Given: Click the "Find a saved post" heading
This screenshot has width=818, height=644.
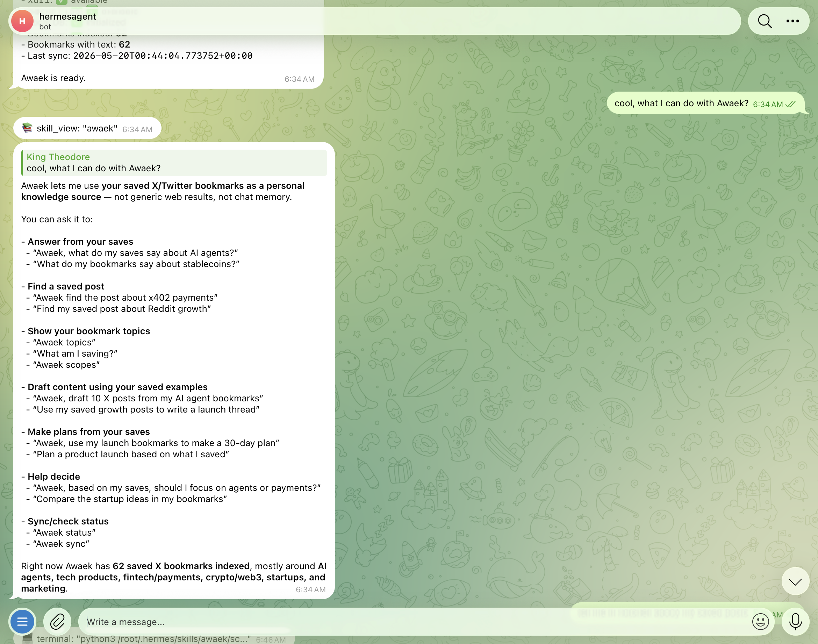Looking at the screenshot, I should [66, 287].
